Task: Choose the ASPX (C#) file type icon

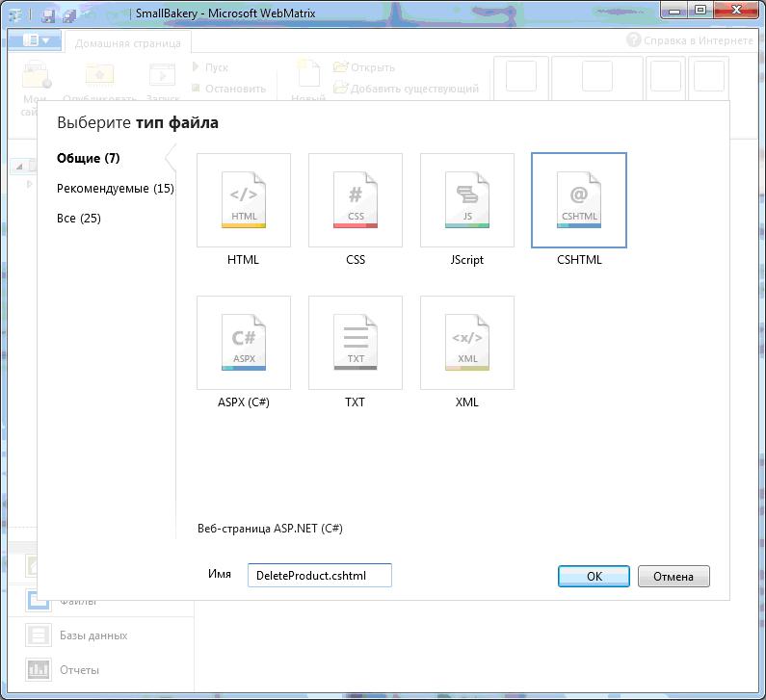Action: tap(243, 343)
